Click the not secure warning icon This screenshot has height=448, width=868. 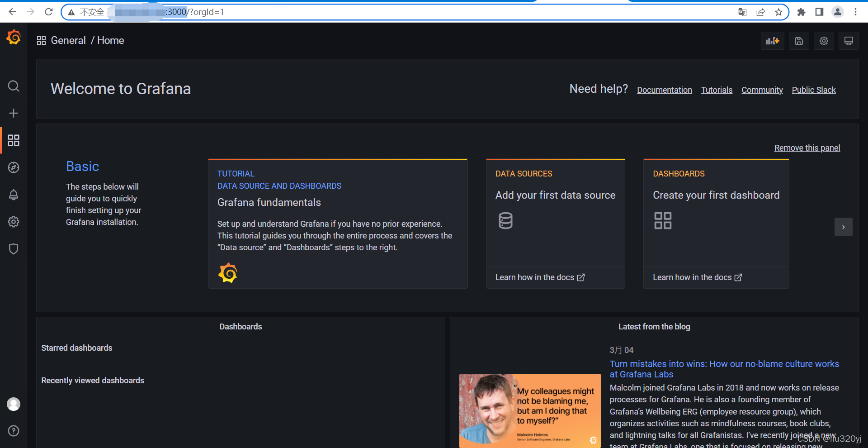click(71, 12)
